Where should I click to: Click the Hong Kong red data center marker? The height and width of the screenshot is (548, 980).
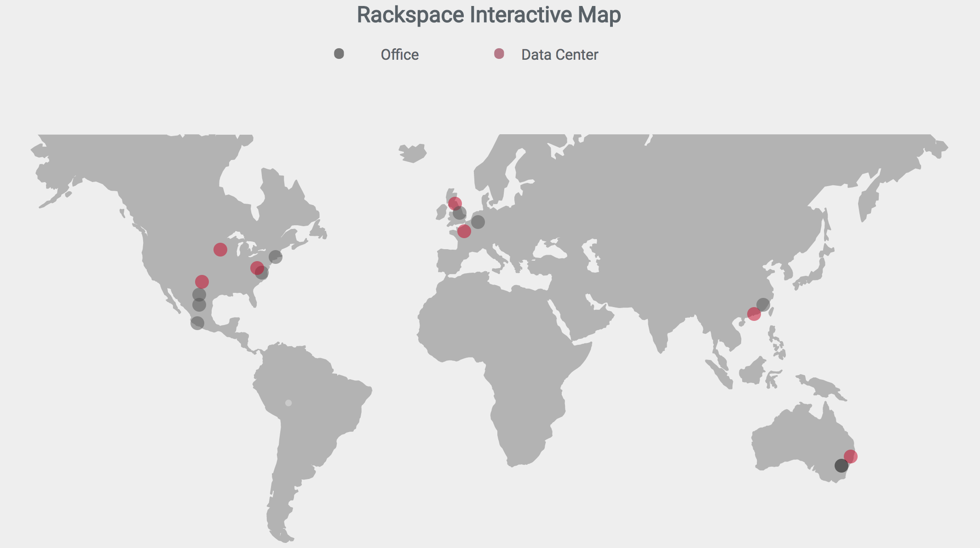tap(754, 314)
